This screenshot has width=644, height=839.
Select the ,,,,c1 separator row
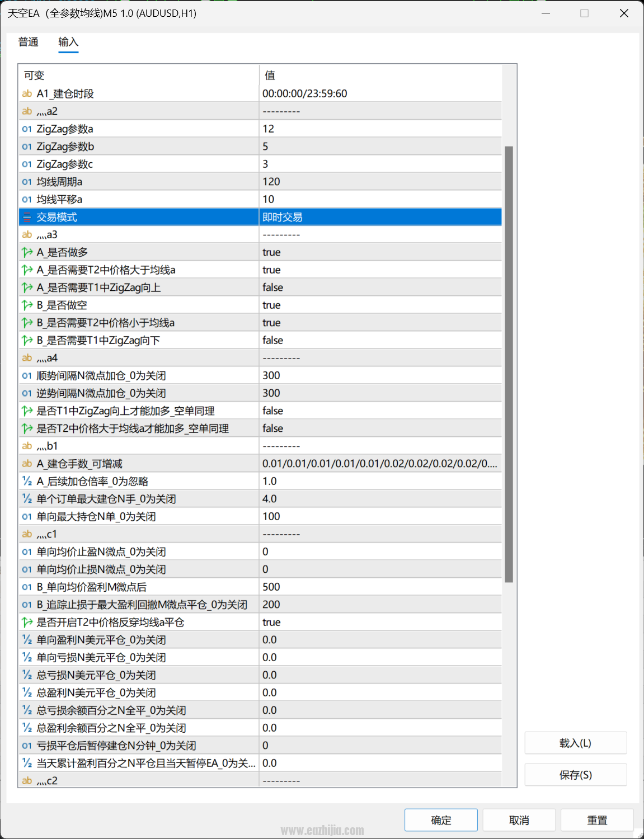point(260,534)
